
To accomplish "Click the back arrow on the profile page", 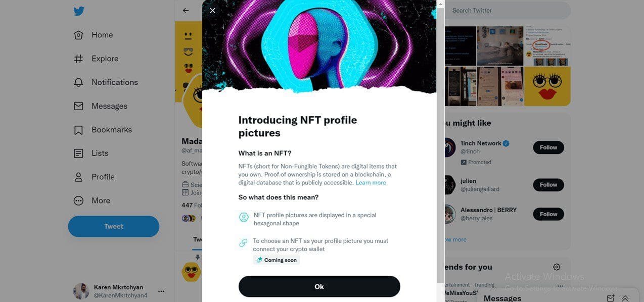I will pyautogui.click(x=186, y=10).
